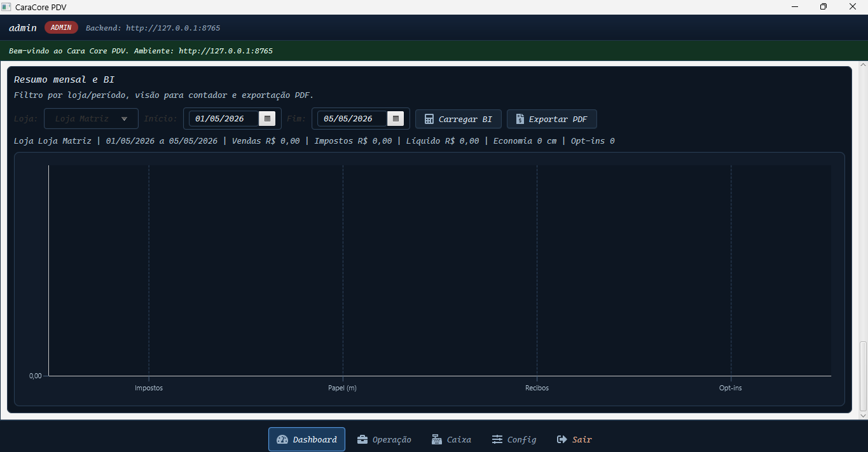Image resolution: width=868 pixels, height=452 pixels.
Task: Switch to the Dashboard tab label
Action: pos(315,439)
